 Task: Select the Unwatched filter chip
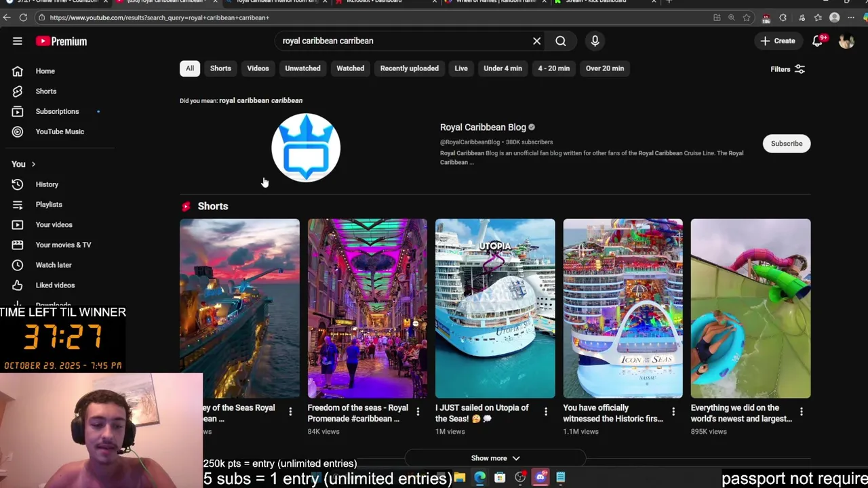pos(302,68)
